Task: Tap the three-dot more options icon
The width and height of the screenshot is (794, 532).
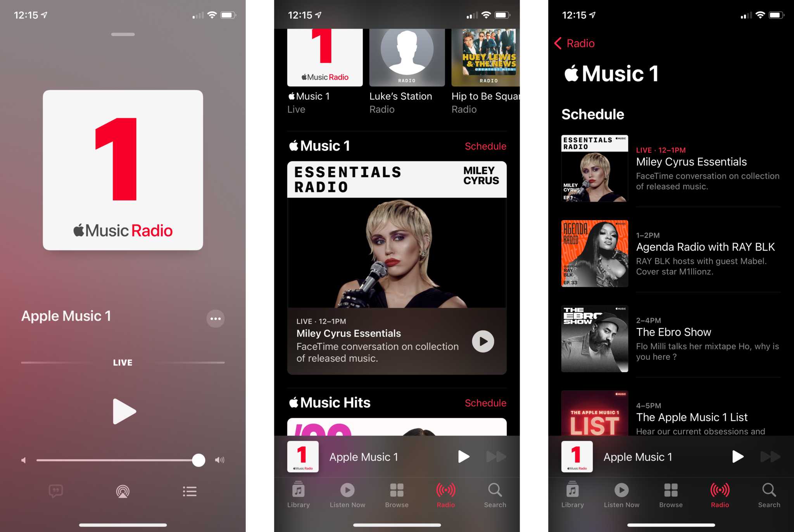Action: click(x=216, y=319)
